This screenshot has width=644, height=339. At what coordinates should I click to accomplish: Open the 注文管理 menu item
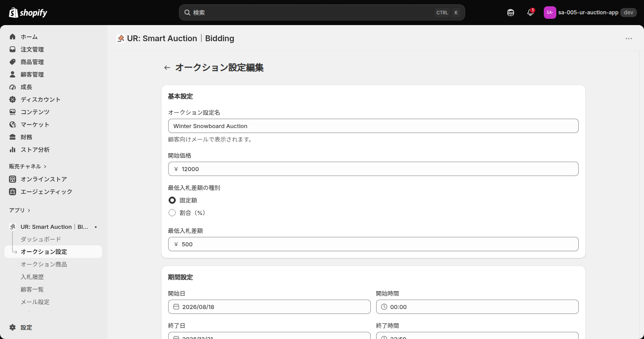click(x=53, y=49)
